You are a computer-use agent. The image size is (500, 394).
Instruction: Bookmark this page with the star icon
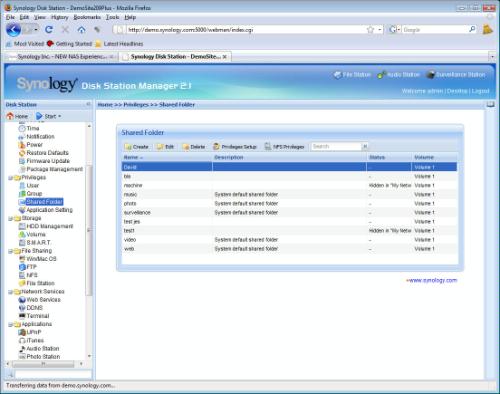point(370,30)
